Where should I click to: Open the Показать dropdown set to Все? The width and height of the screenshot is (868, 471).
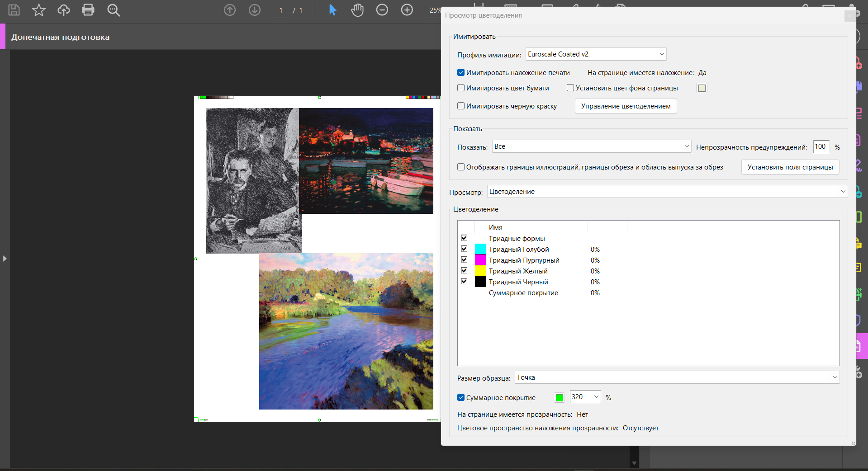click(x=592, y=146)
